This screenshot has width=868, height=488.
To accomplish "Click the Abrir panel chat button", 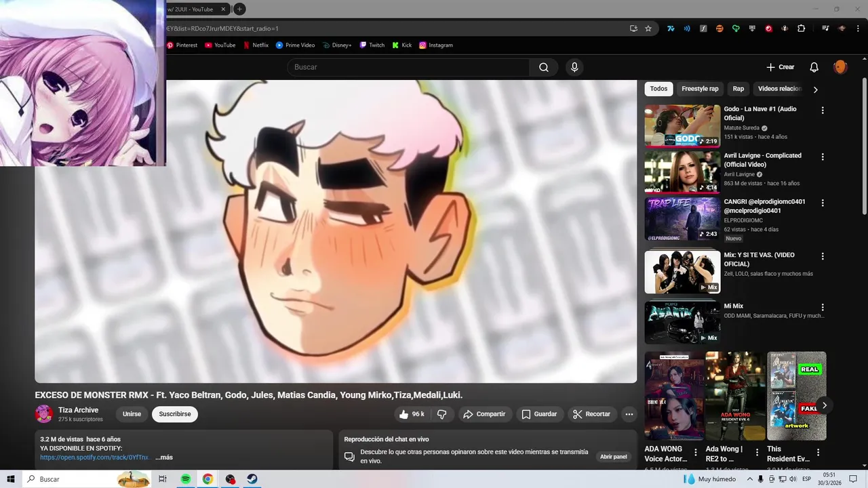I will [x=614, y=457].
